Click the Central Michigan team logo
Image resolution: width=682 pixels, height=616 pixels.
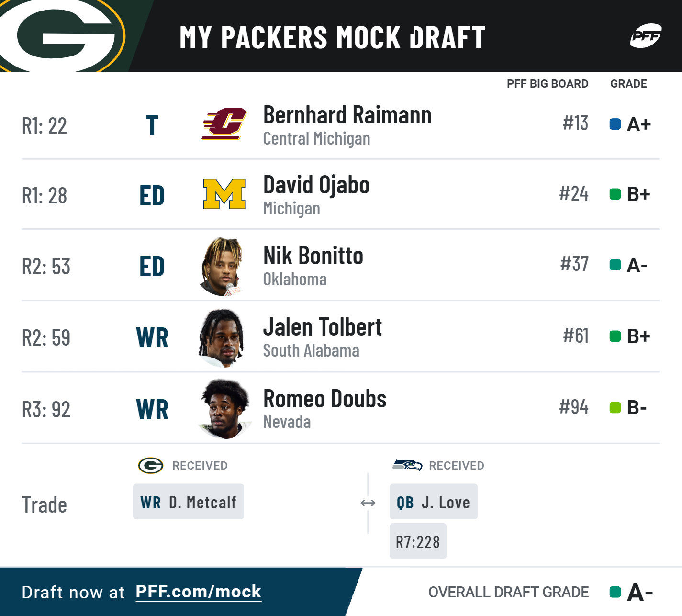click(x=224, y=124)
